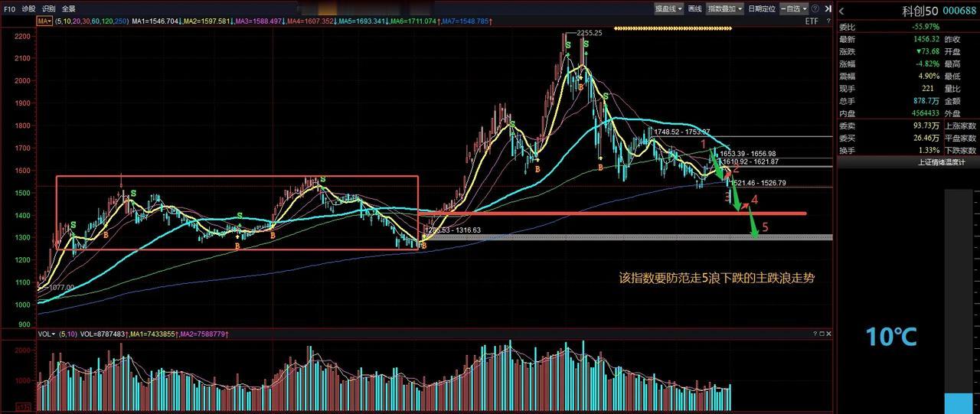Viewport: 980px width, 414px height.
Task: Click the MA3=1588.497 value
Action: (x=257, y=21)
